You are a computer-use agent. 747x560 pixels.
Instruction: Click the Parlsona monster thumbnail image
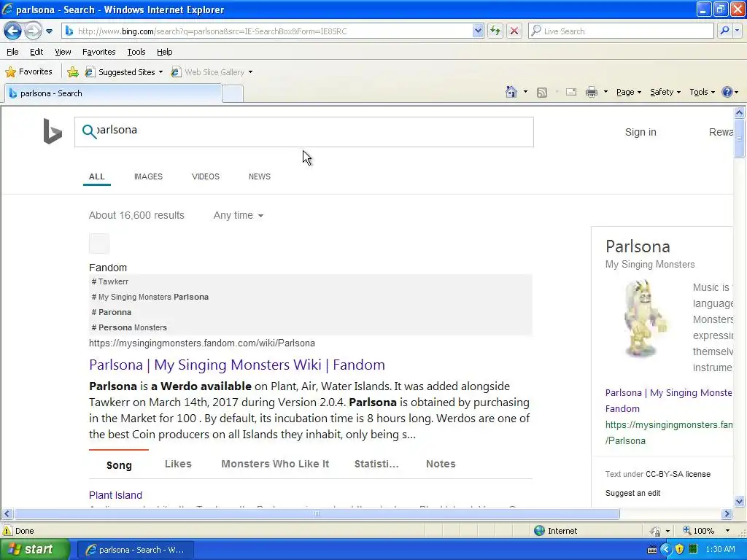pos(645,319)
